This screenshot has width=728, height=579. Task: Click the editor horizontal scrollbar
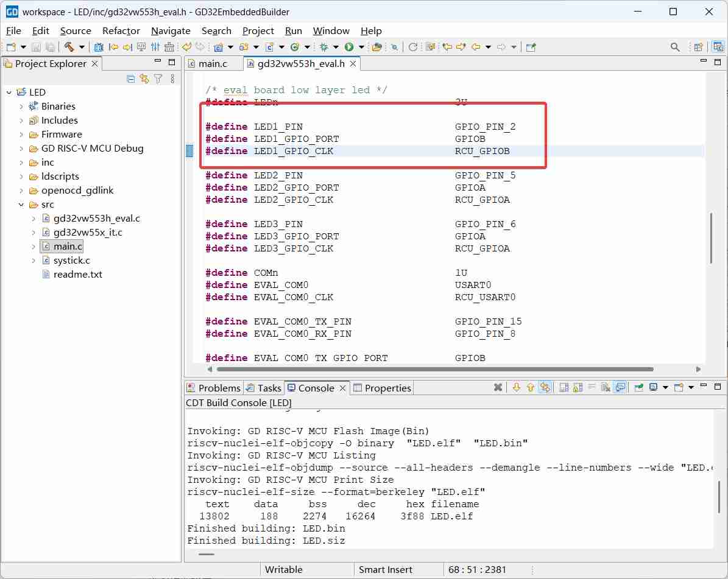pyautogui.click(x=434, y=369)
